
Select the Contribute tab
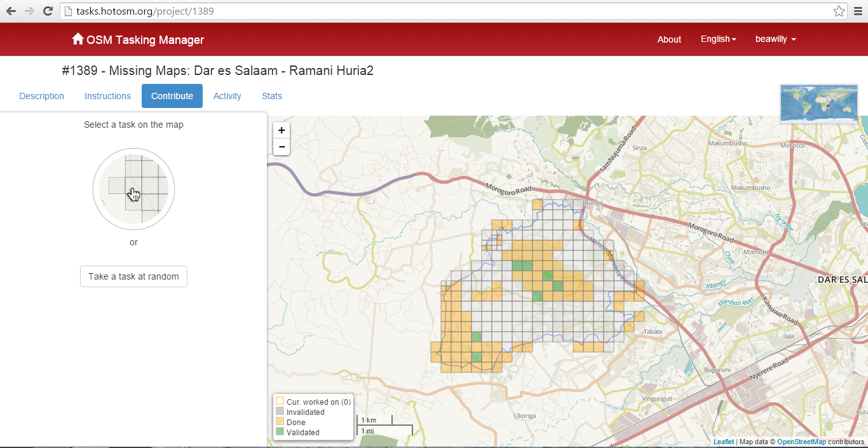(x=172, y=96)
